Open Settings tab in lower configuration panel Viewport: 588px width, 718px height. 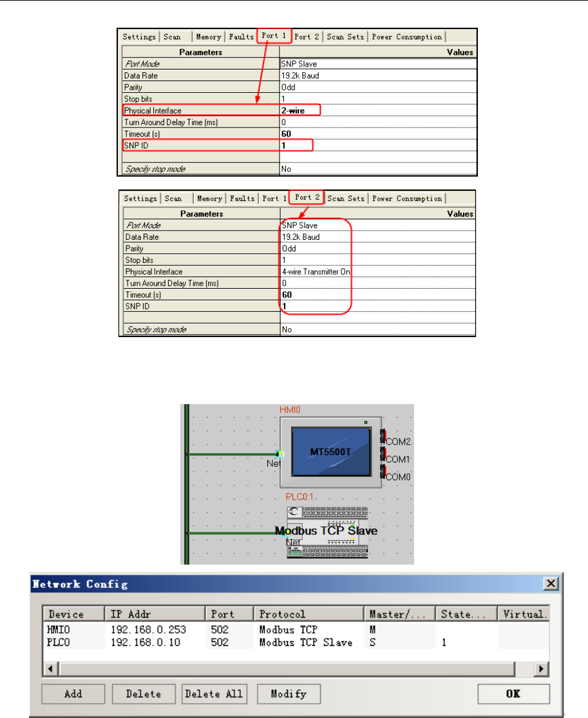(140, 199)
